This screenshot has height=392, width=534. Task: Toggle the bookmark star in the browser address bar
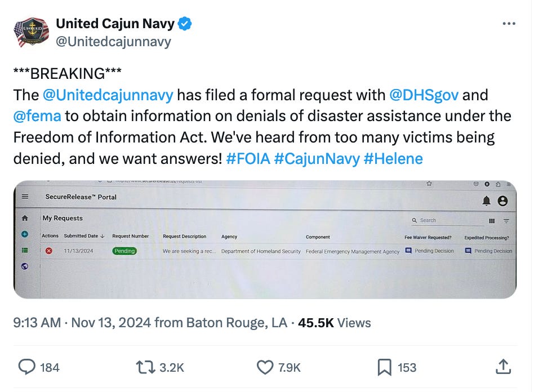pos(430,184)
